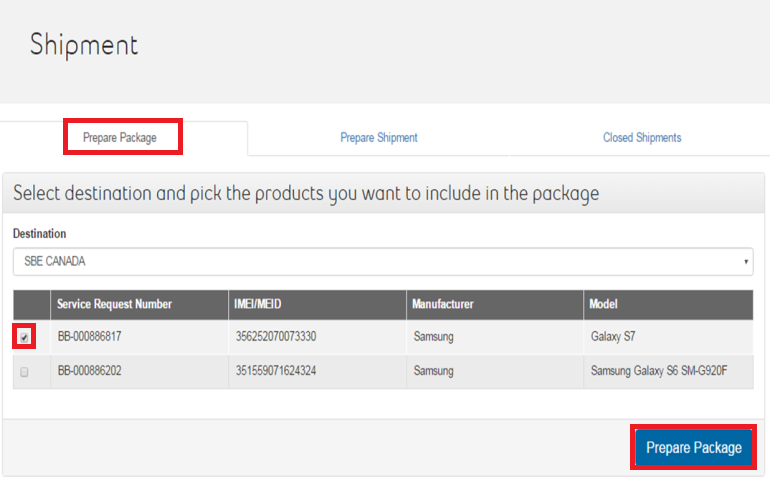Open the Prepare Shipment tab
770x477 pixels.
tap(378, 137)
